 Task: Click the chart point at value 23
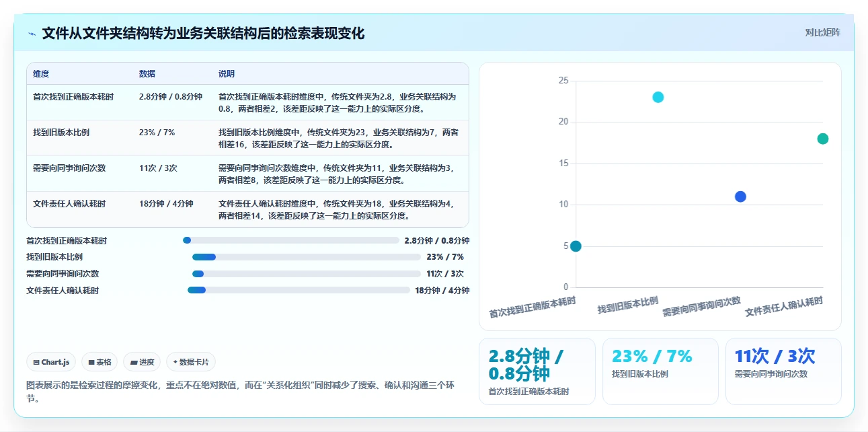click(x=658, y=97)
